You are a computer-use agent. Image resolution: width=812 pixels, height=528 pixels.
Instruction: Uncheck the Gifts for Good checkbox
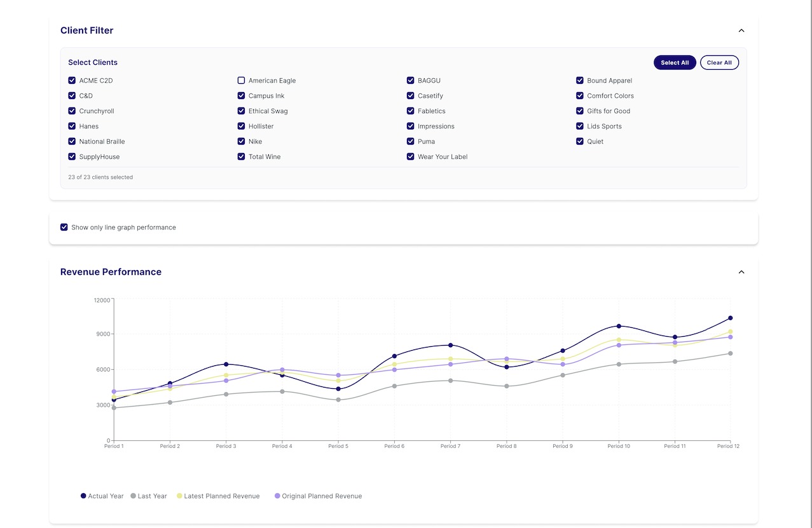[580, 111]
